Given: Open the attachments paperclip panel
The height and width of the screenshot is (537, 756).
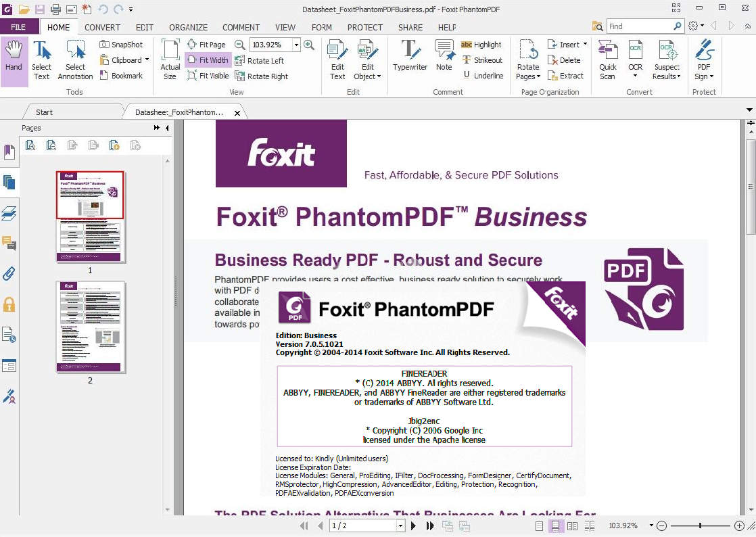Looking at the screenshot, I should tap(9, 273).
